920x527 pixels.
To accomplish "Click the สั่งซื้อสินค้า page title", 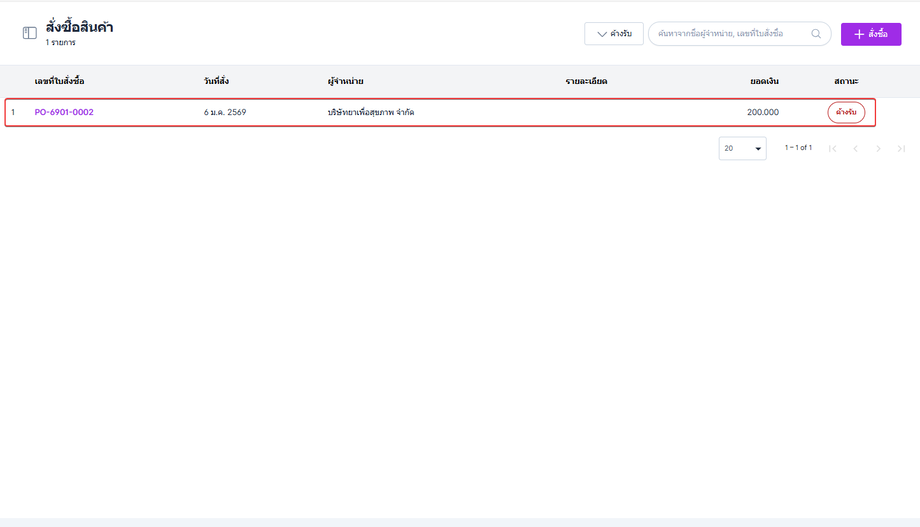I will 79,27.
